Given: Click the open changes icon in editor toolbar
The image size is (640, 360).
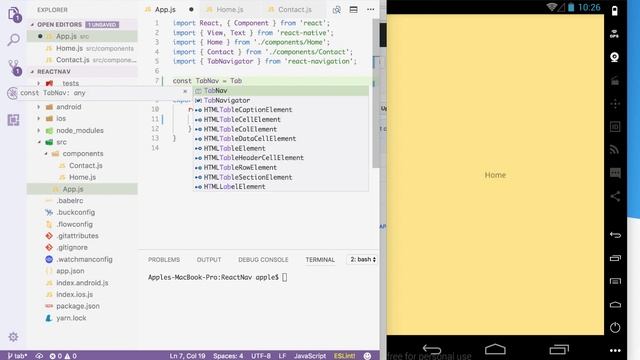Looking at the screenshot, I should tap(336, 9).
